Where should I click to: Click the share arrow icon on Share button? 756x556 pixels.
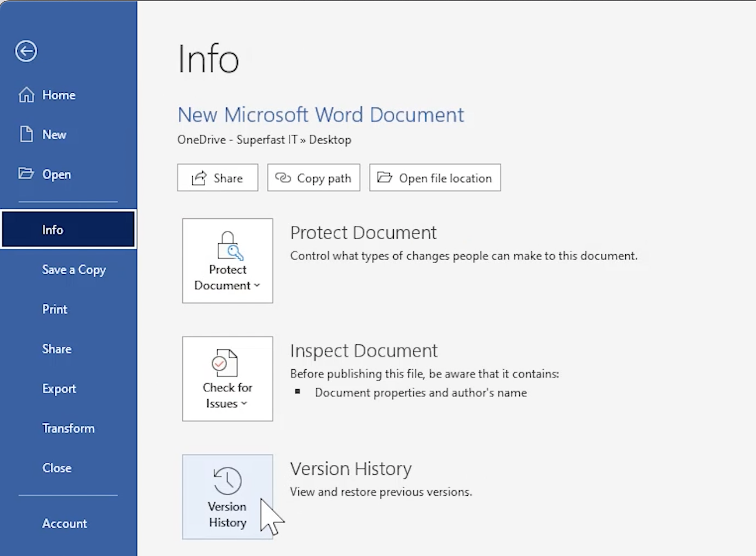click(x=199, y=178)
